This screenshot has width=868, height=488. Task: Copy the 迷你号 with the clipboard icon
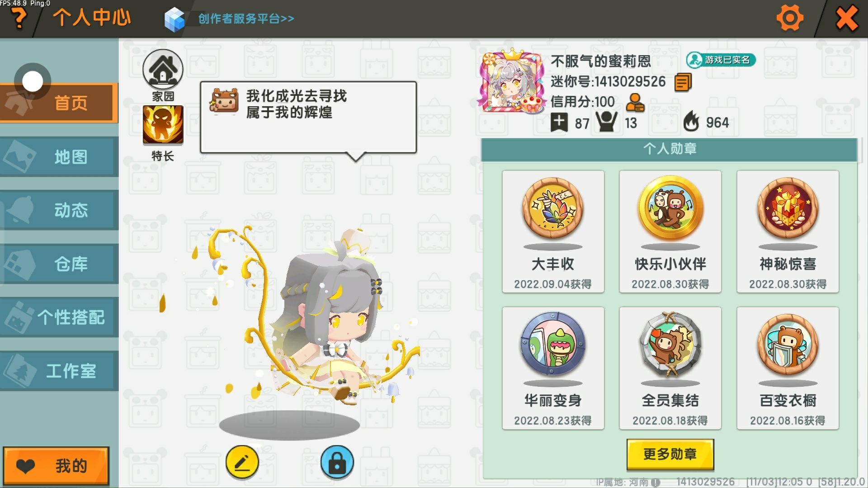click(683, 82)
